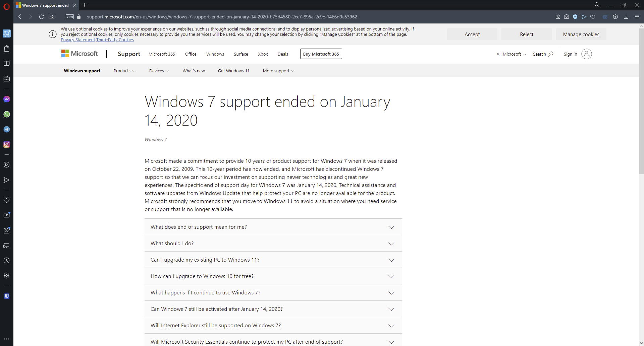Toggle the VPN badge in address bar
This screenshot has width=644, height=346.
pos(70,17)
